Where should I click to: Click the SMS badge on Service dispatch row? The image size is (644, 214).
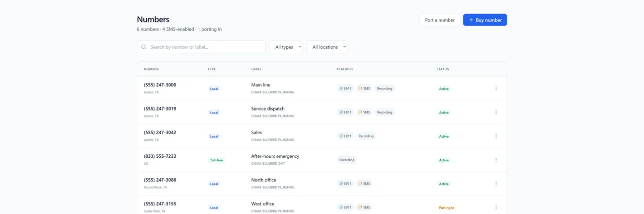364,113
